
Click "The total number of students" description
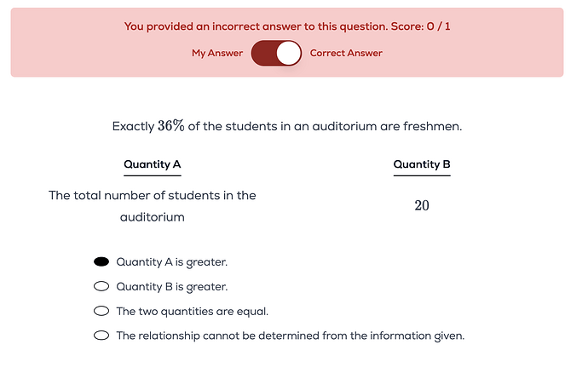153,195
